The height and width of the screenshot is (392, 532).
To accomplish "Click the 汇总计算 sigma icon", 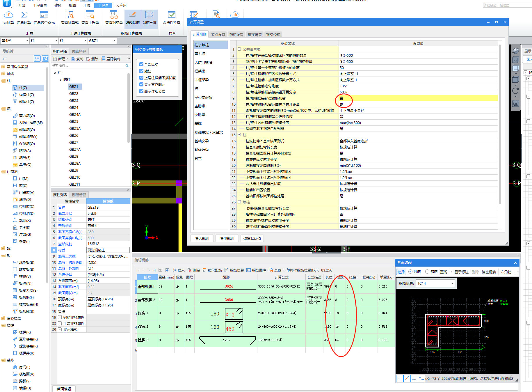I will click(24, 15).
